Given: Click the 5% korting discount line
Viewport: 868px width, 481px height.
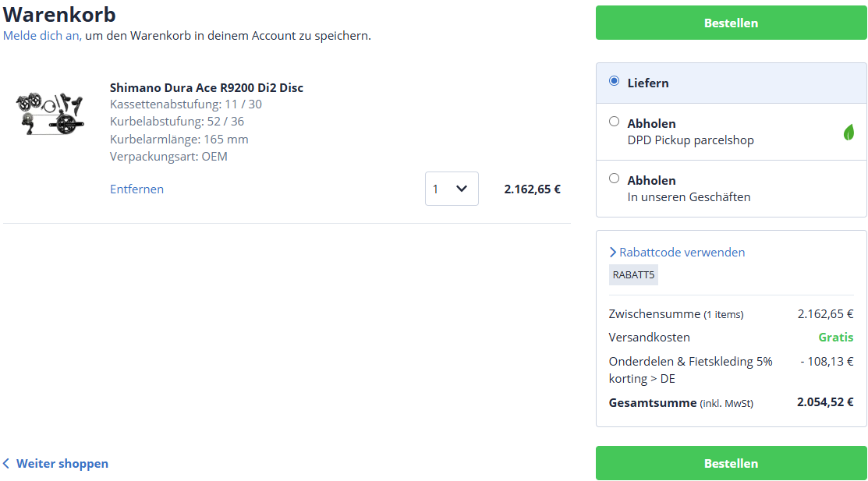Looking at the screenshot, I should pos(690,370).
